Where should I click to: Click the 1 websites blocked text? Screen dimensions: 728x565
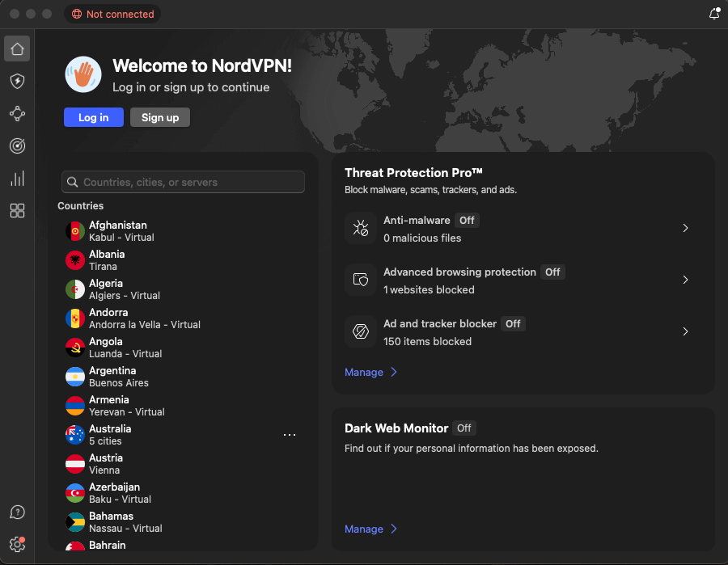[x=429, y=290]
